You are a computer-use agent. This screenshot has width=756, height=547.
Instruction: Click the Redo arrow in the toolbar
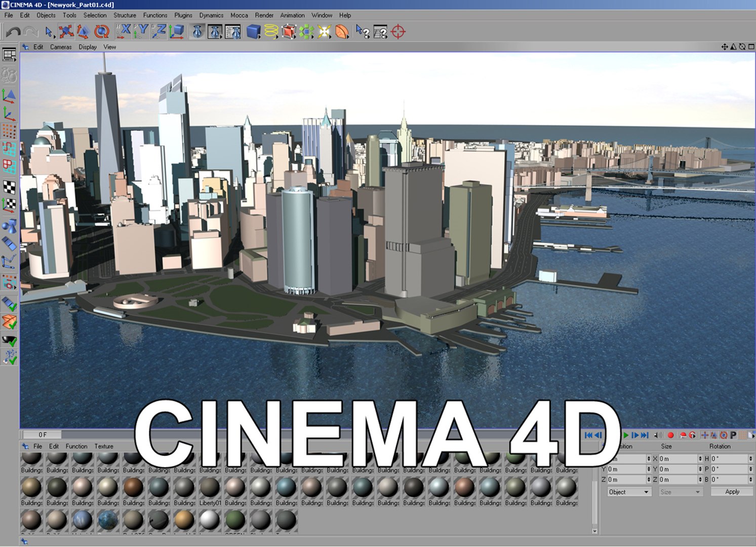pos(31,32)
